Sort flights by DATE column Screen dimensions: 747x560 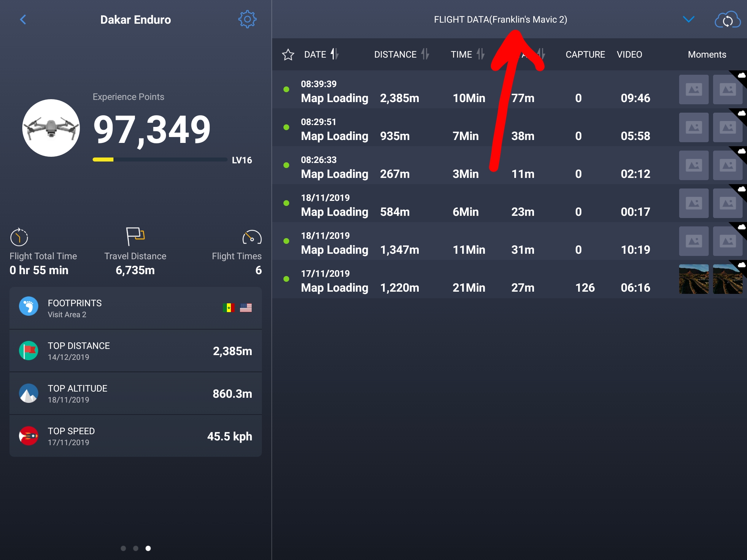(x=321, y=54)
